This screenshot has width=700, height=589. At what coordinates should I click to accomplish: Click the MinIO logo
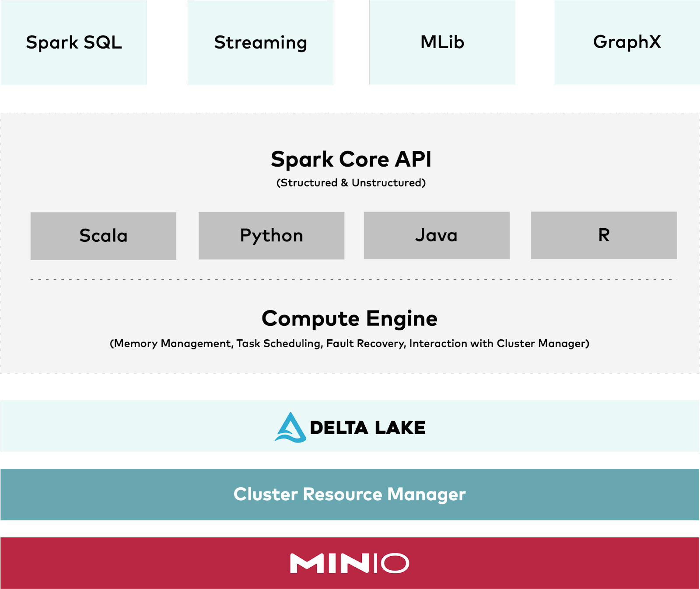tap(350, 563)
